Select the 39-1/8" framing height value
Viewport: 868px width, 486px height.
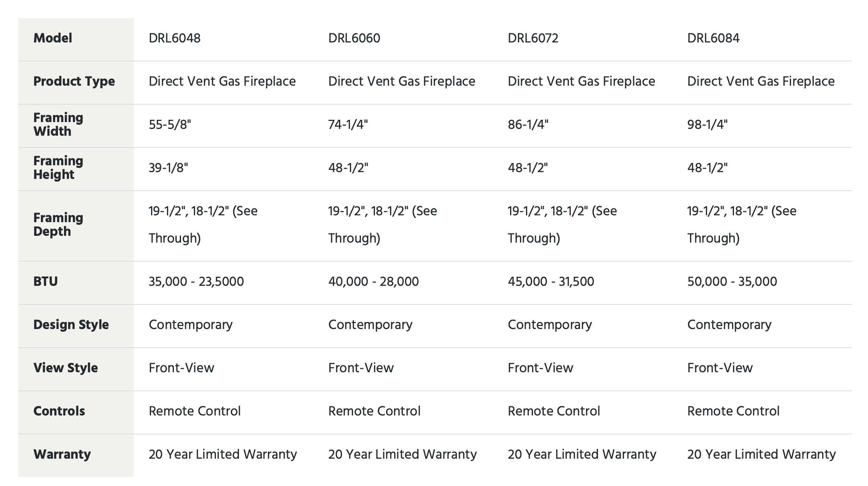pos(169,168)
